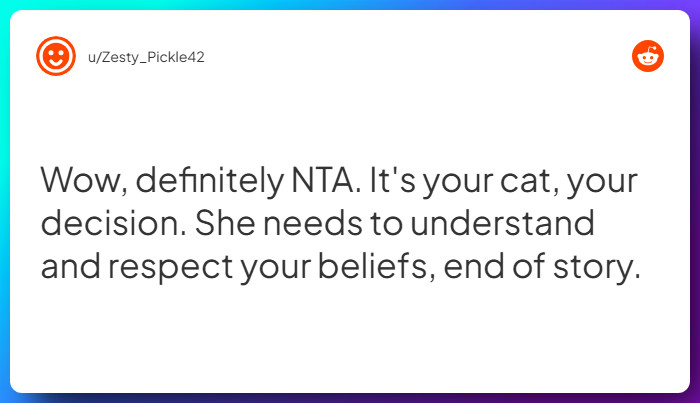This screenshot has height=403, width=700.
Task: Click the white header space between username and Reddit logo
Action: pyautogui.click(x=420, y=57)
